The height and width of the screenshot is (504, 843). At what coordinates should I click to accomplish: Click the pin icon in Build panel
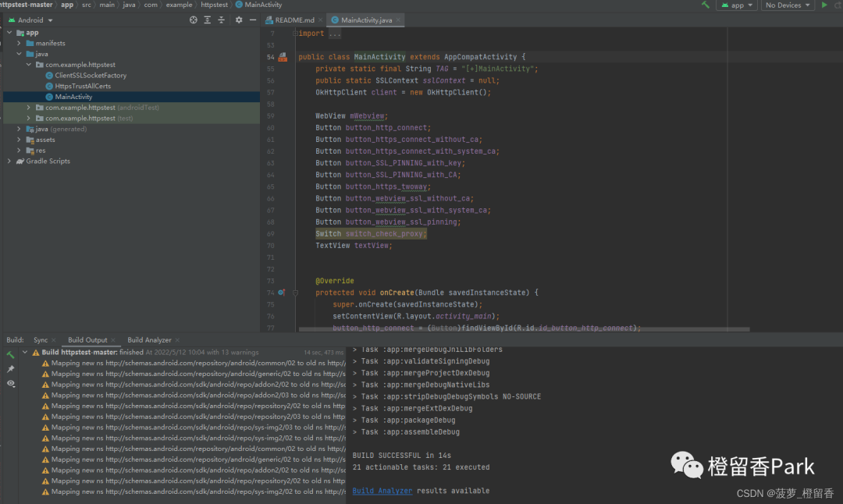(10, 369)
